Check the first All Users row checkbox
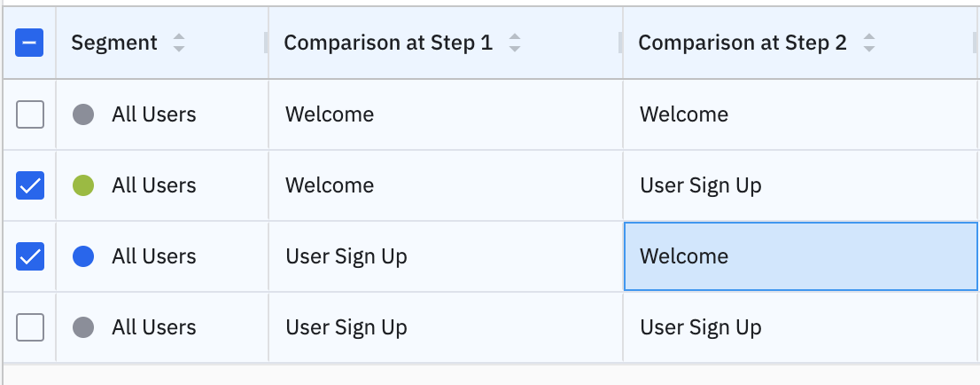The height and width of the screenshot is (385, 980). point(29,114)
